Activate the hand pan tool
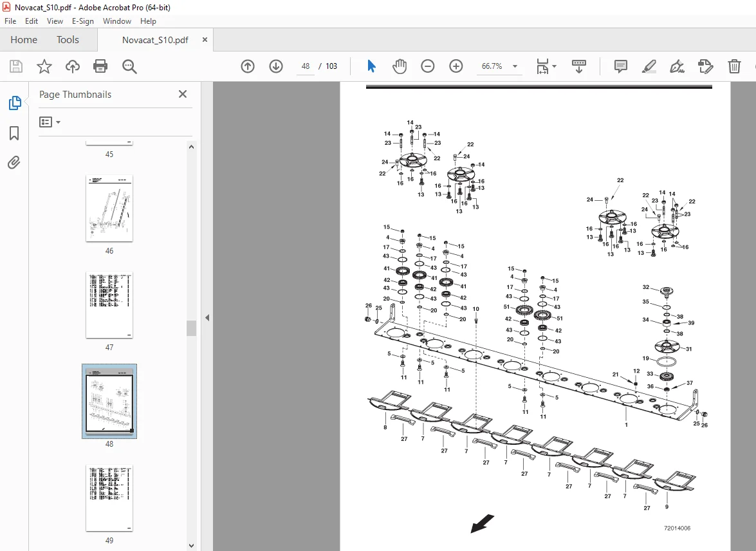 tap(399, 66)
